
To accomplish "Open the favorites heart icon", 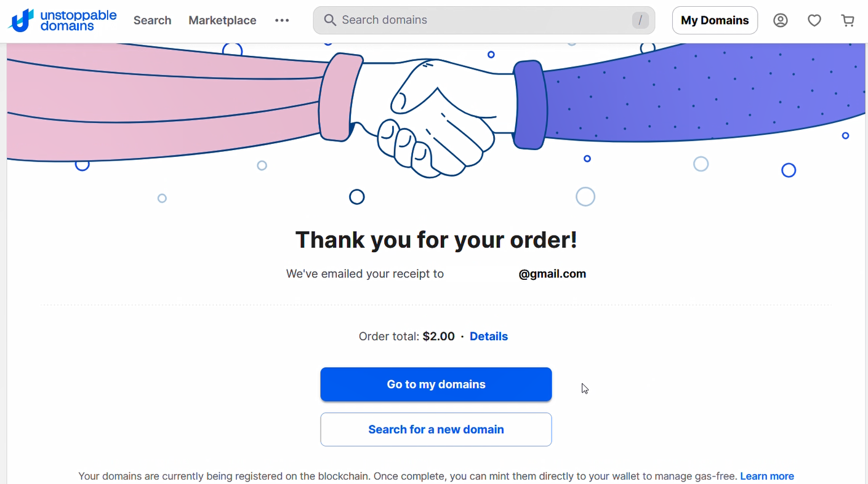I will click(x=814, y=20).
